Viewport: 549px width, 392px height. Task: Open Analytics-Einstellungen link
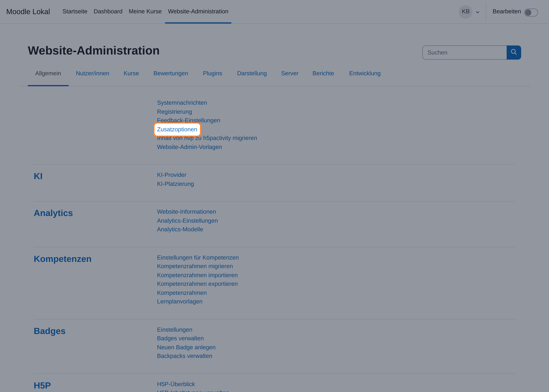click(x=187, y=221)
